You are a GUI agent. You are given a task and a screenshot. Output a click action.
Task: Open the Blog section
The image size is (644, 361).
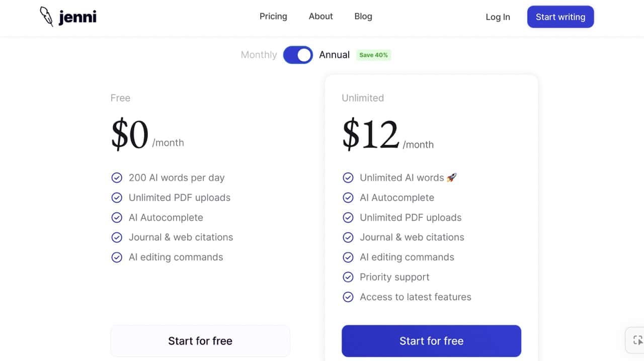click(x=363, y=16)
